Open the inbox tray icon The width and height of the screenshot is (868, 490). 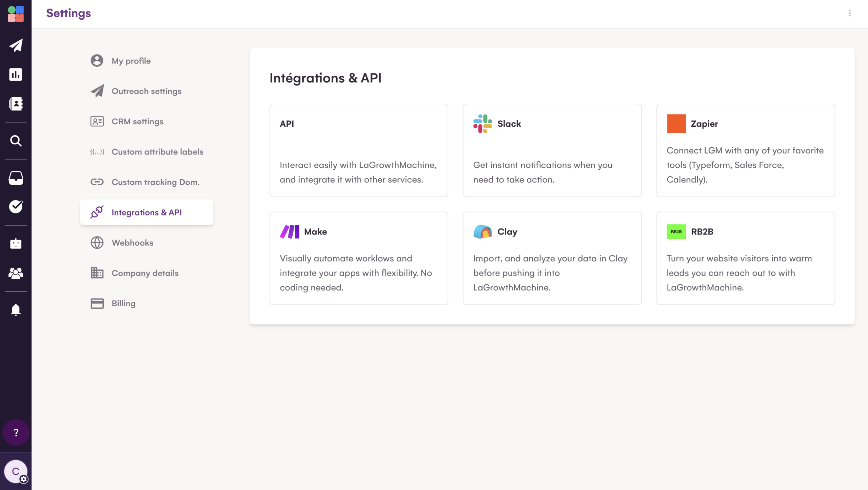(16, 178)
